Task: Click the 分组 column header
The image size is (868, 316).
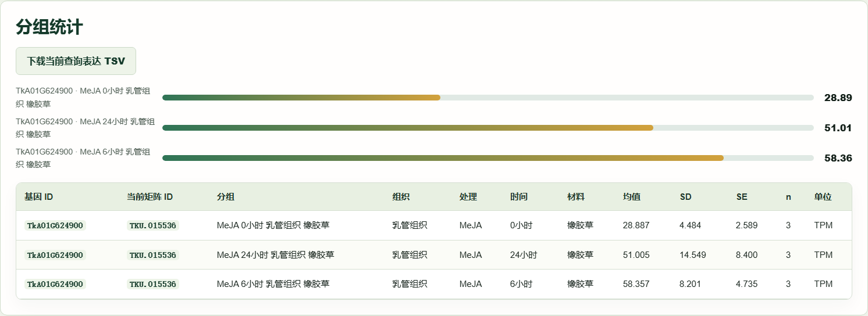Action: tap(226, 197)
